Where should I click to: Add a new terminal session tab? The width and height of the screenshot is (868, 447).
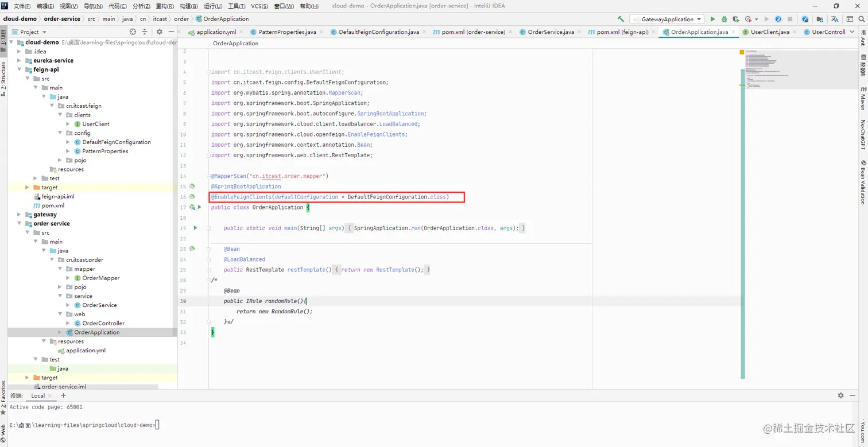point(63,395)
